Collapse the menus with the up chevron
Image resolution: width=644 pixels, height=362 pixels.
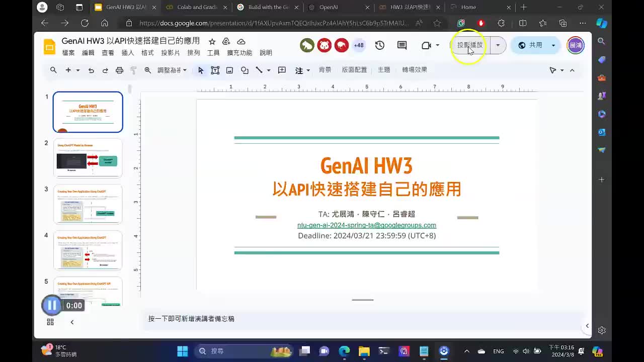coord(572,70)
